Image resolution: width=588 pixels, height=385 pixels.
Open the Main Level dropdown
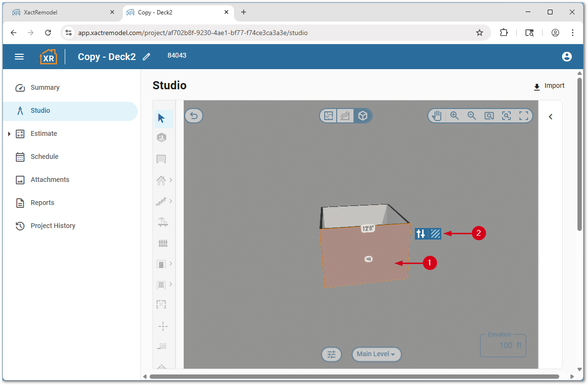tap(376, 354)
